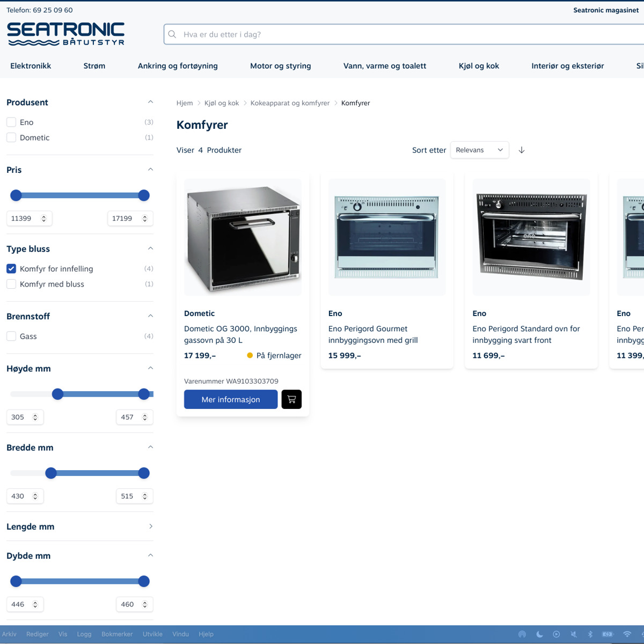Open Eno Perigord Gourmet product title

tap(373, 334)
